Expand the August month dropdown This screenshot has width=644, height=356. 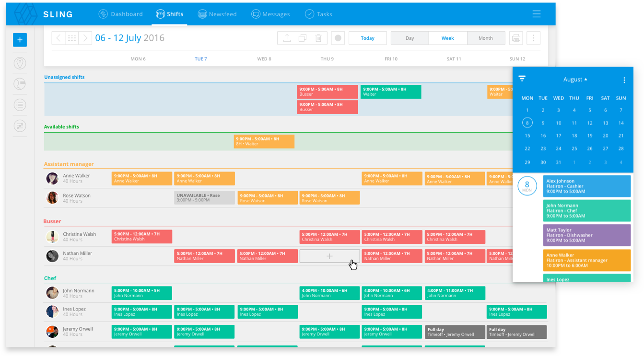tap(575, 80)
